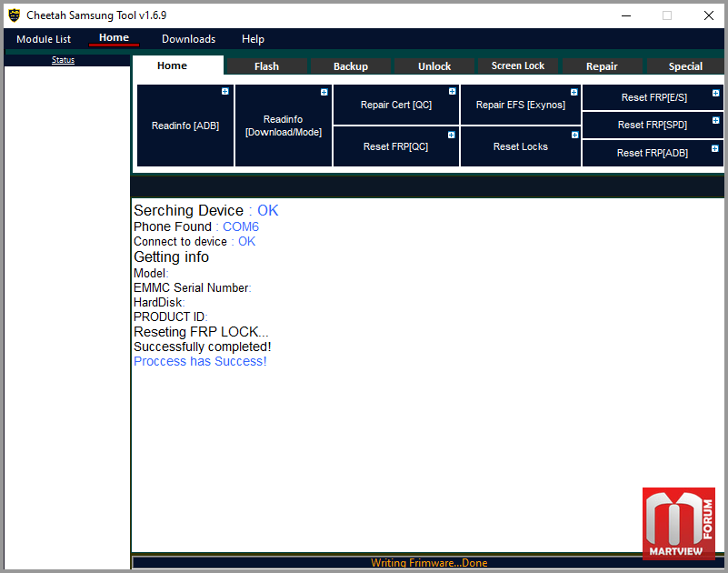This screenshot has width=728, height=573.
Task: Expand plus icon on Reset Locks tile
Action: (x=574, y=135)
